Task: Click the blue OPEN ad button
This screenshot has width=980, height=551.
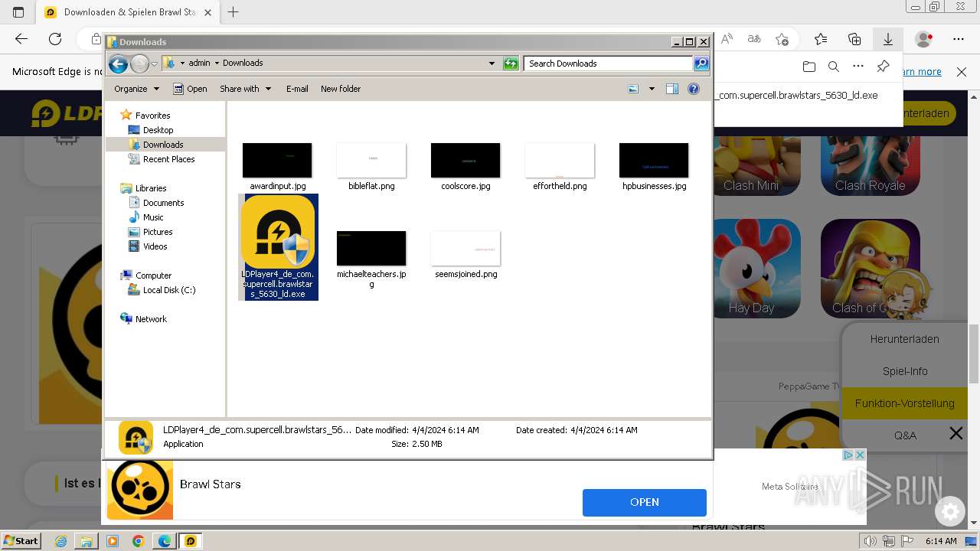Action: pyautogui.click(x=644, y=502)
